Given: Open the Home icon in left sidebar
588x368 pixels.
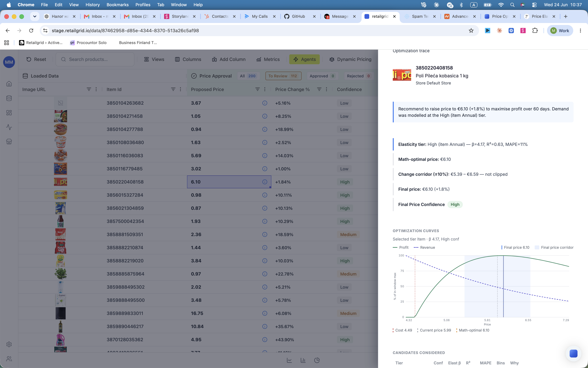Looking at the screenshot, I should pyautogui.click(x=9, y=84).
